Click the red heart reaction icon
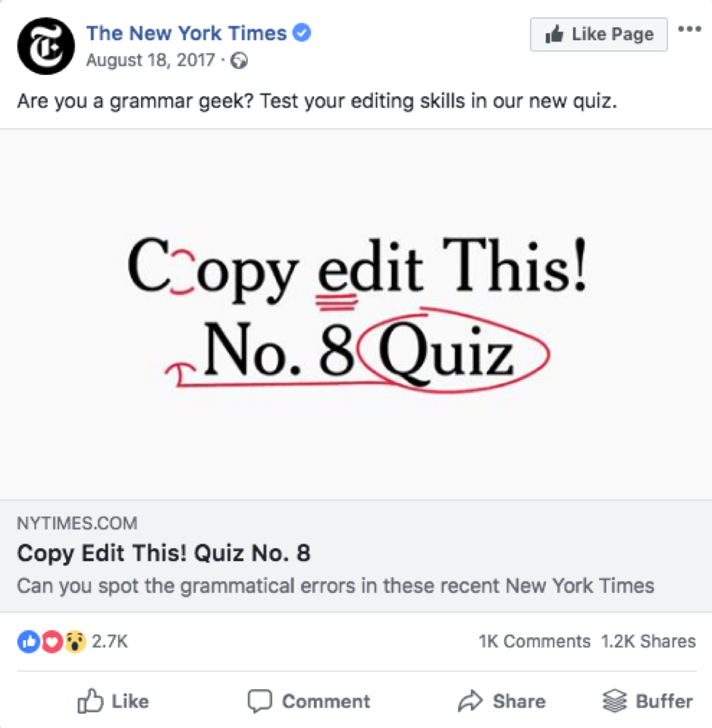The image size is (712, 728). pos(51,642)
